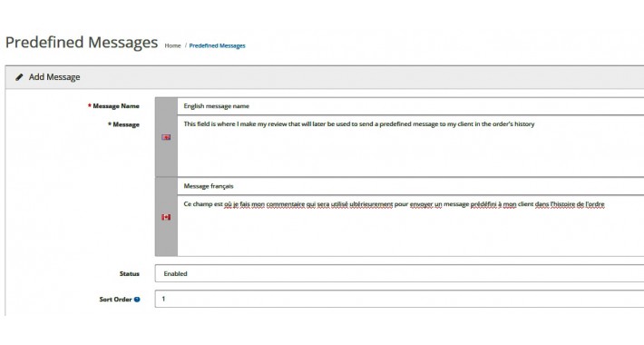Click the Canadian French flag icon

166,217
